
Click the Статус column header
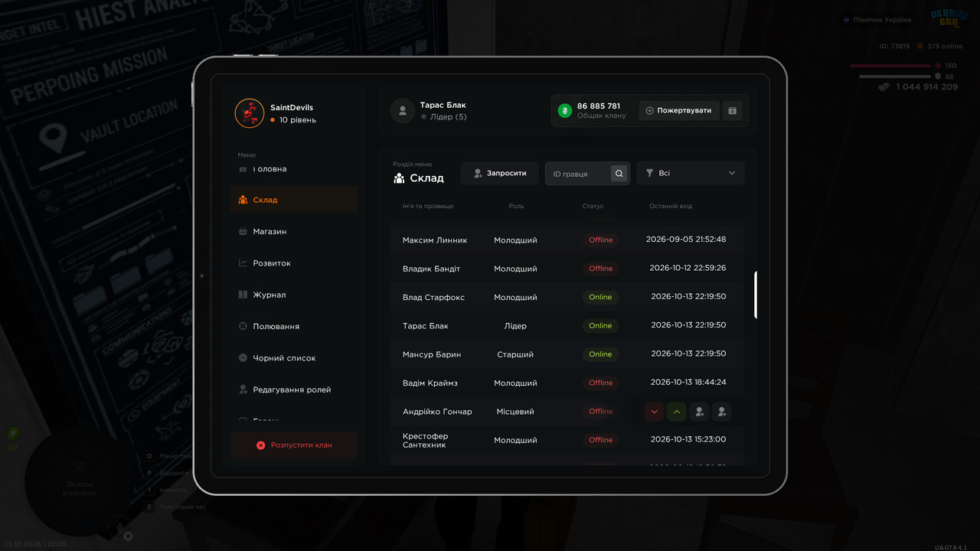pyautogui.click(x=593, y=207)
